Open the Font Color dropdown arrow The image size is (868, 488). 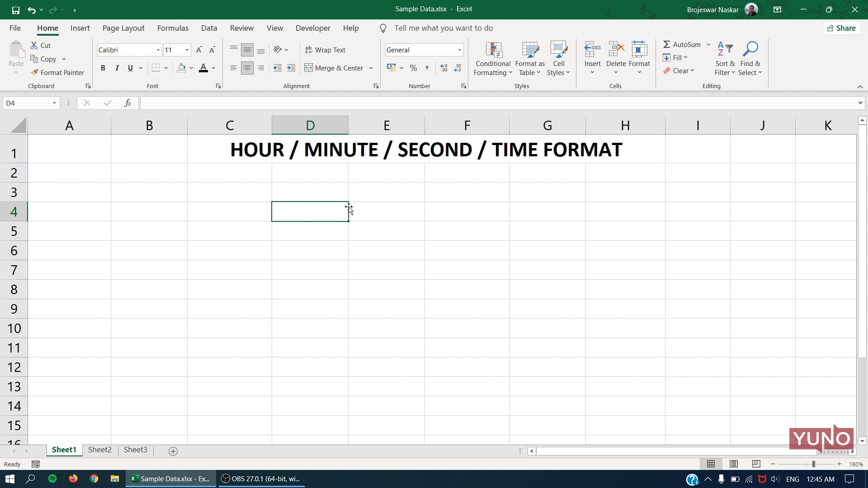pyautogui.click(x=213, y=68)
